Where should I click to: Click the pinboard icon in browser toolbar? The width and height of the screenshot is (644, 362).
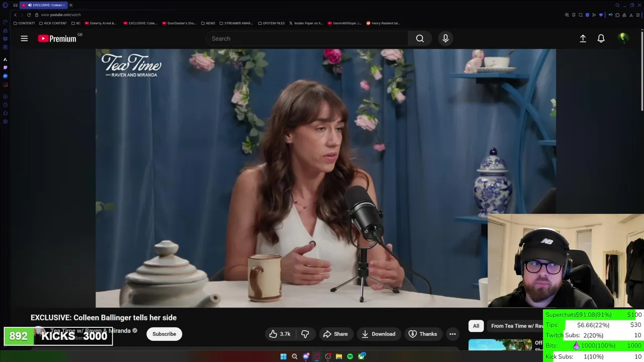tap(574, 15)
